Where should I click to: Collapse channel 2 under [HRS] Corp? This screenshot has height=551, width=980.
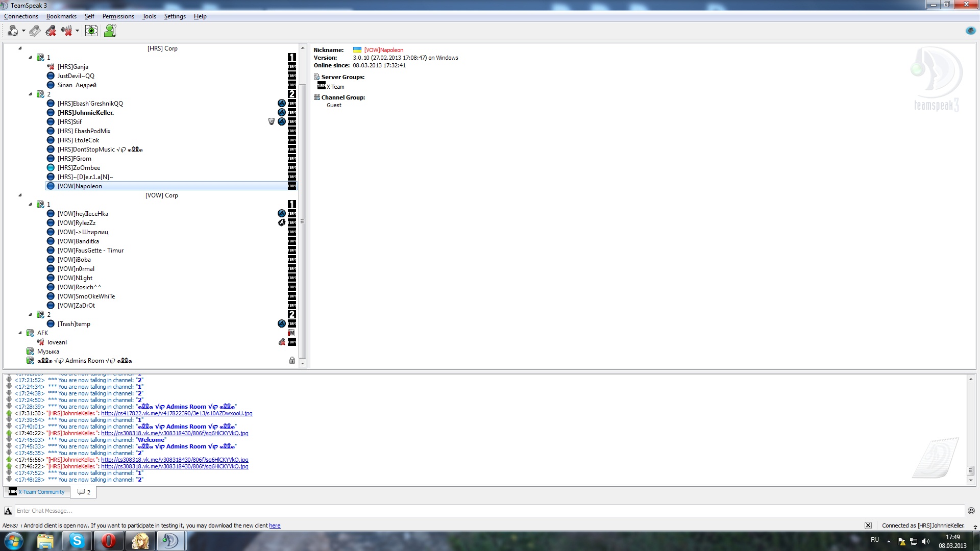[x=30, y=94]
